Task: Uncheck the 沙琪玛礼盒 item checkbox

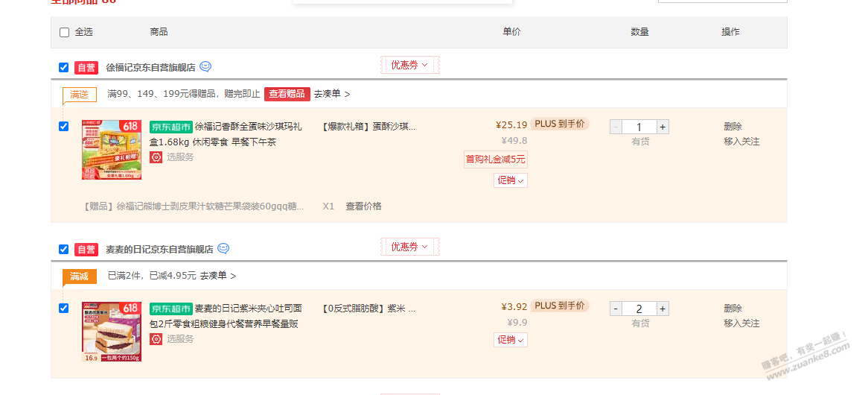Action: [x=64, y=126]
